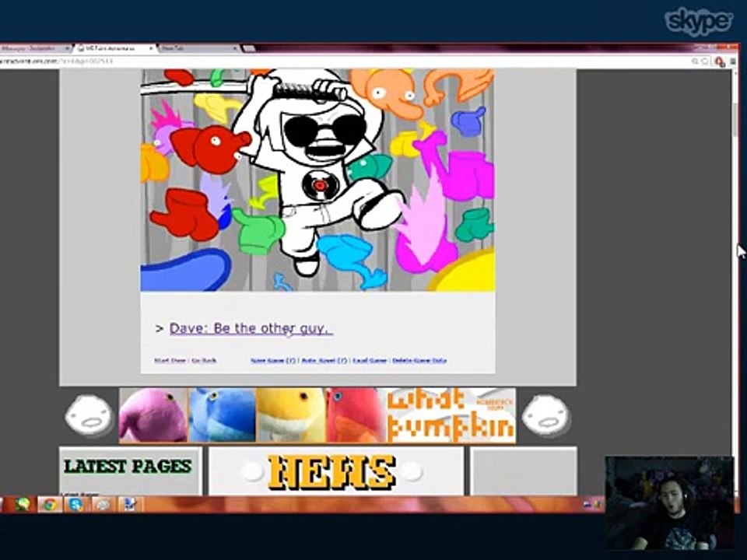This screenshot has height=560, width=747.
Task: Click the Save Game link
Action: pyautogui.click(x=273, y=360)
